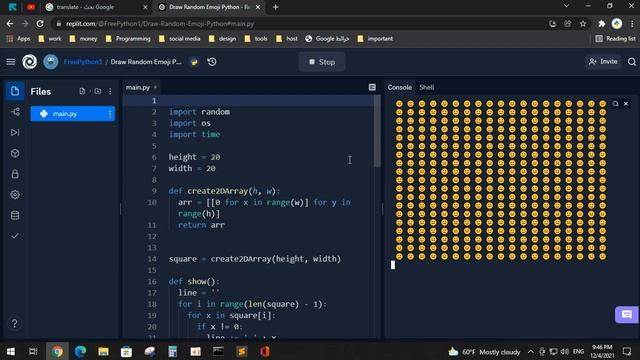Viewport: 640px width, 360px height.
Task: Add a new folder in Files panel
Action: click(98, 91)
